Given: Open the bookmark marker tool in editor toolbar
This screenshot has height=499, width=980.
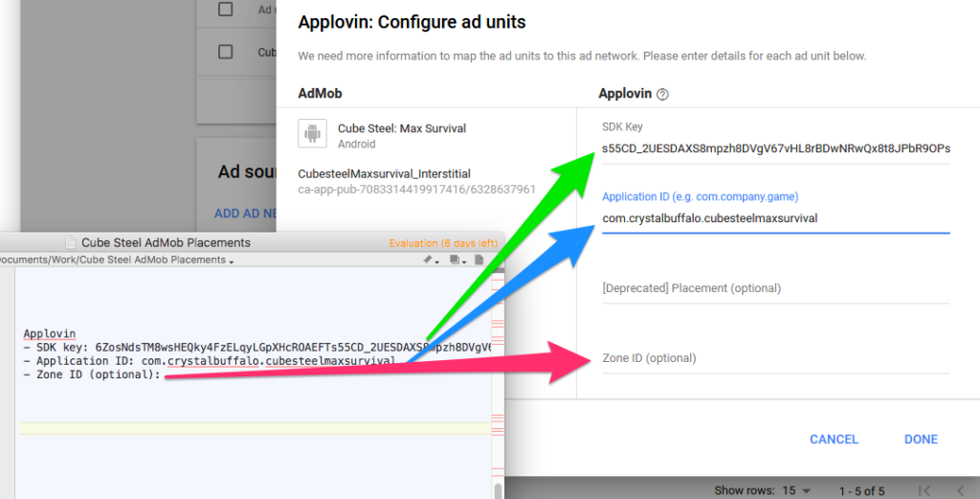Looking at the screenshot, I should 428,260.
